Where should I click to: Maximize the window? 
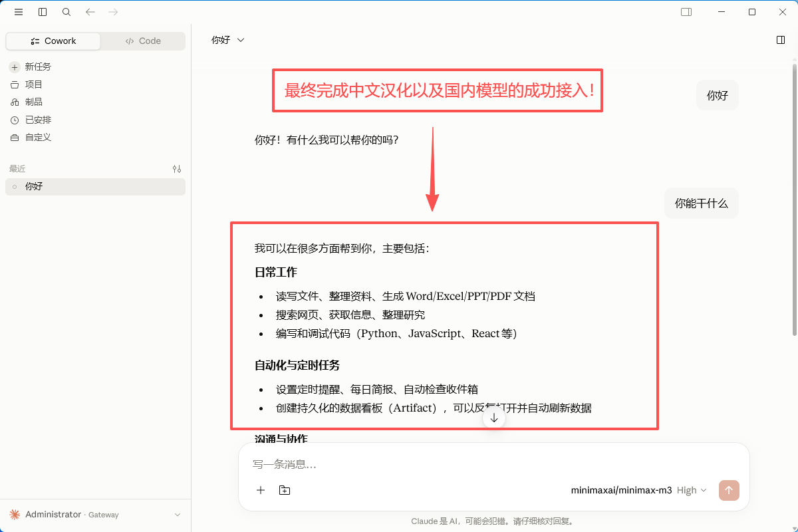(751, 12)
